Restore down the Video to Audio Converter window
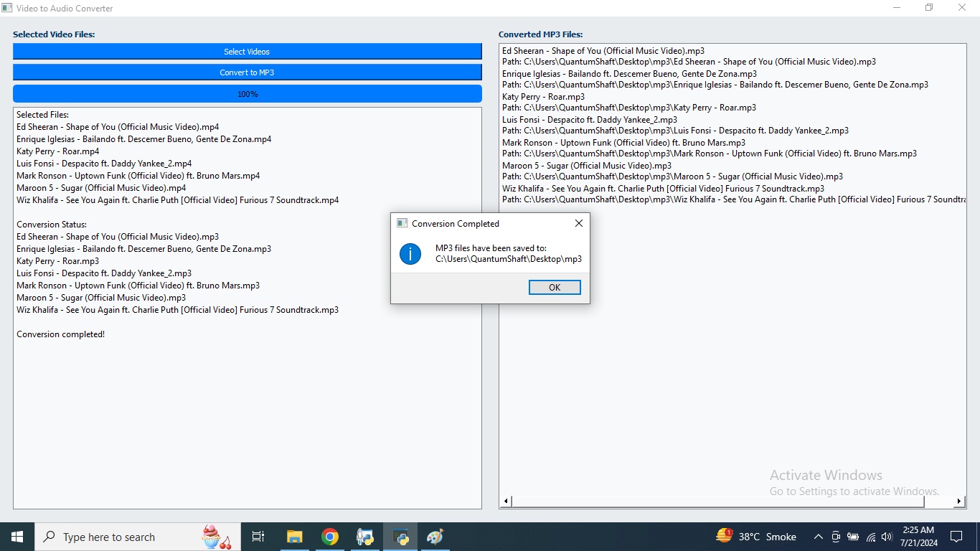The width and height of the screenshot is (980, 551). (x=929, y=8)
